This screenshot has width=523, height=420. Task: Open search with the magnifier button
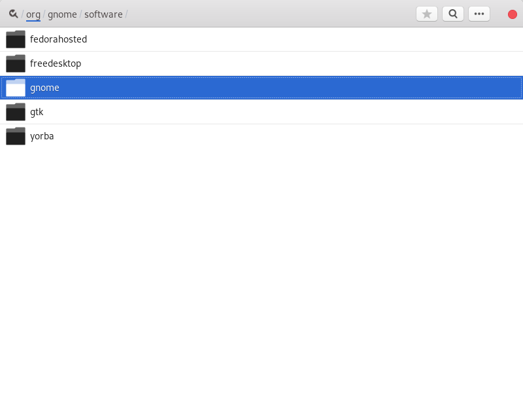pos(453,14)
